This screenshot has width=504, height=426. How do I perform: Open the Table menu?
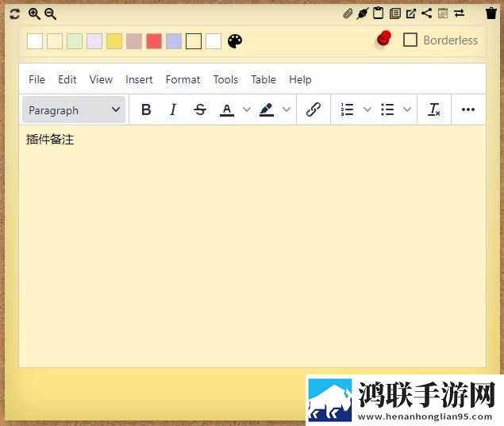264,79
